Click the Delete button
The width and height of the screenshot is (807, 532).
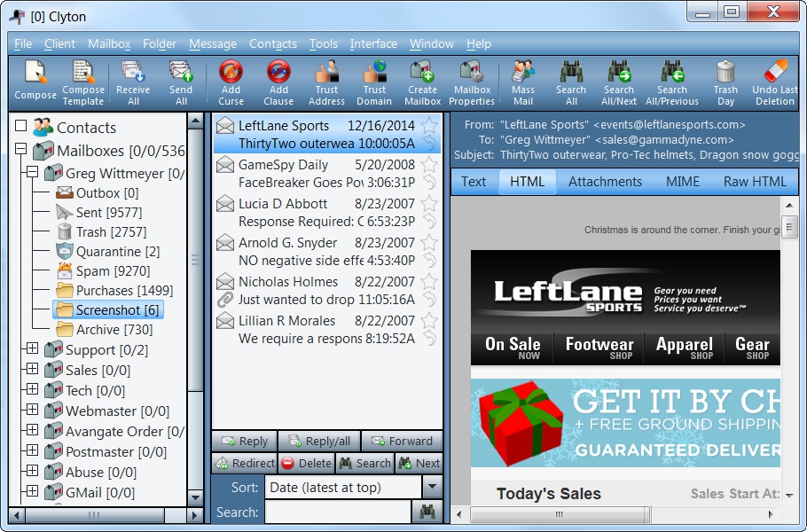pos(306,463)
